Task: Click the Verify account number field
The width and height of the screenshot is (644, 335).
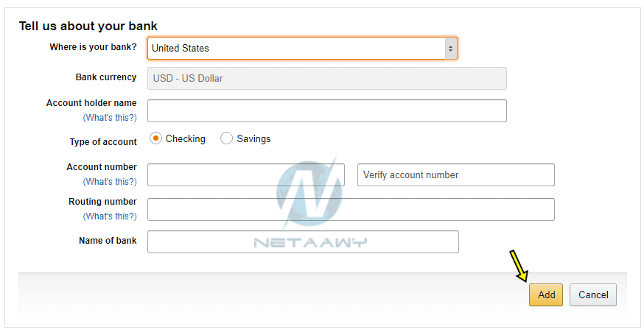Action: (456, 175)
